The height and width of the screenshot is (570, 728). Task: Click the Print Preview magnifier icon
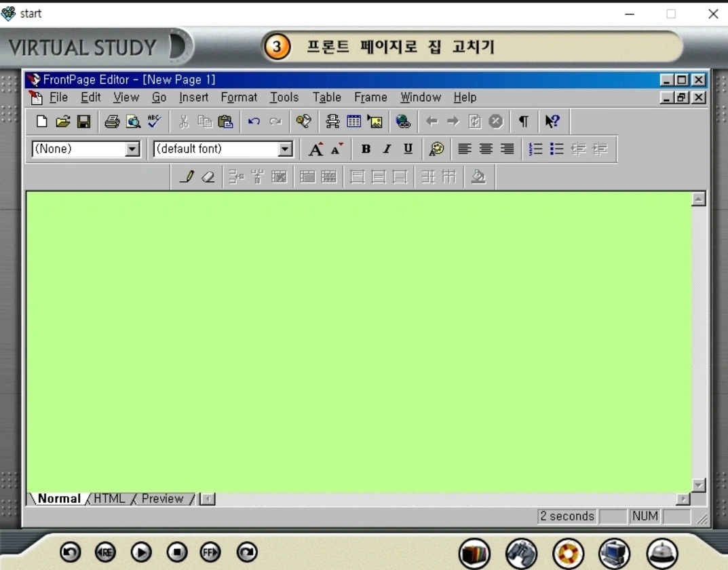pyautogui.click(x=133, y=121)
